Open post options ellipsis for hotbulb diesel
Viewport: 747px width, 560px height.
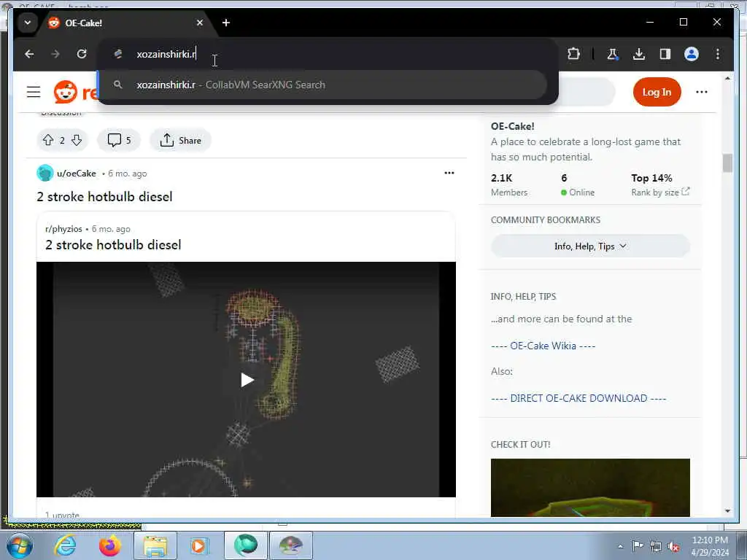449,173
